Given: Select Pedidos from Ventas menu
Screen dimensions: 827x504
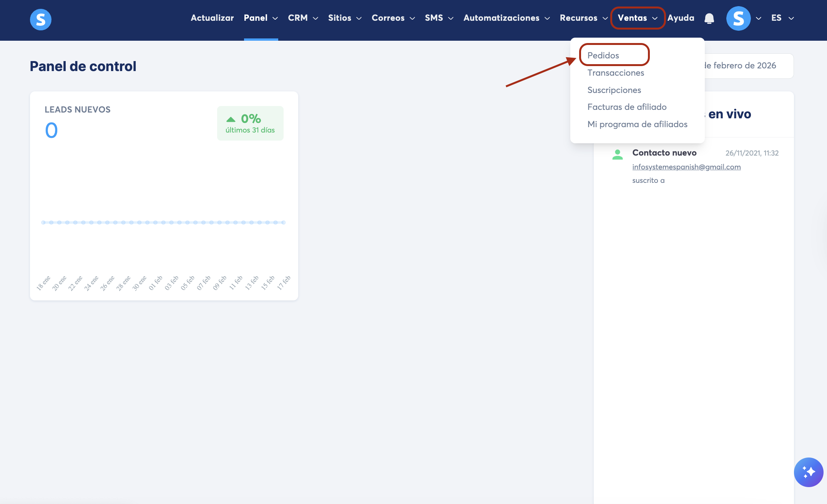Looking at the screenshot, I should coord(603,55).
